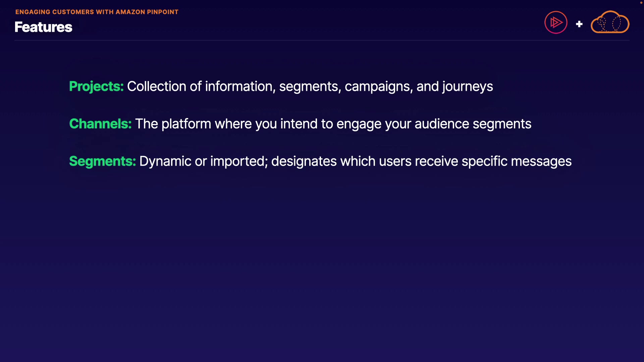Click the word 'designates' in Segments description
This screenshot has width=644, height=362.
tap(304, 162)
